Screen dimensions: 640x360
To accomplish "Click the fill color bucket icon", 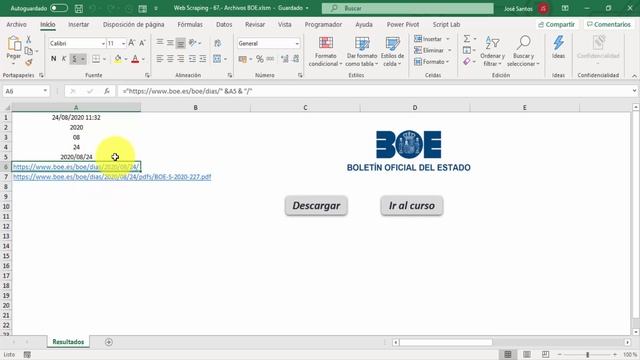I will [118, 59].
